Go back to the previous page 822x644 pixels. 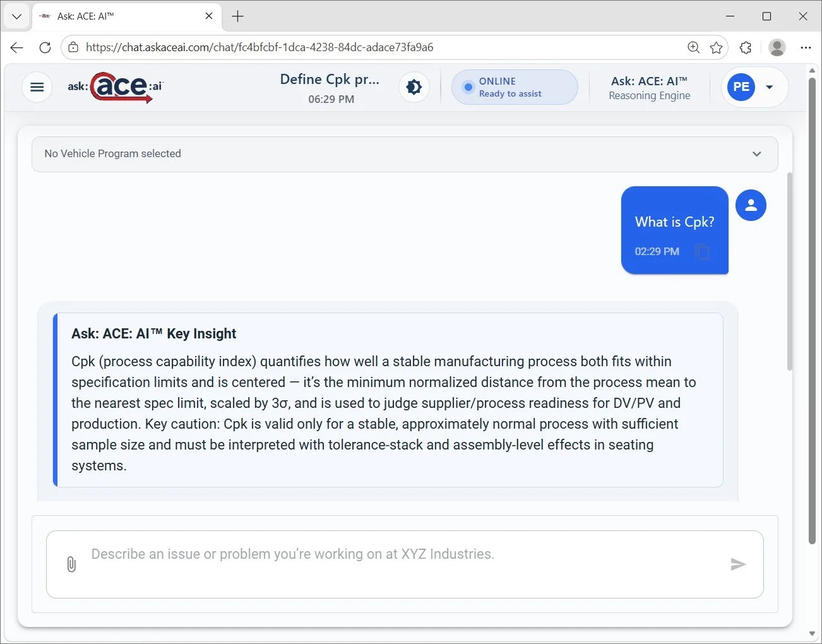(17, 47)
